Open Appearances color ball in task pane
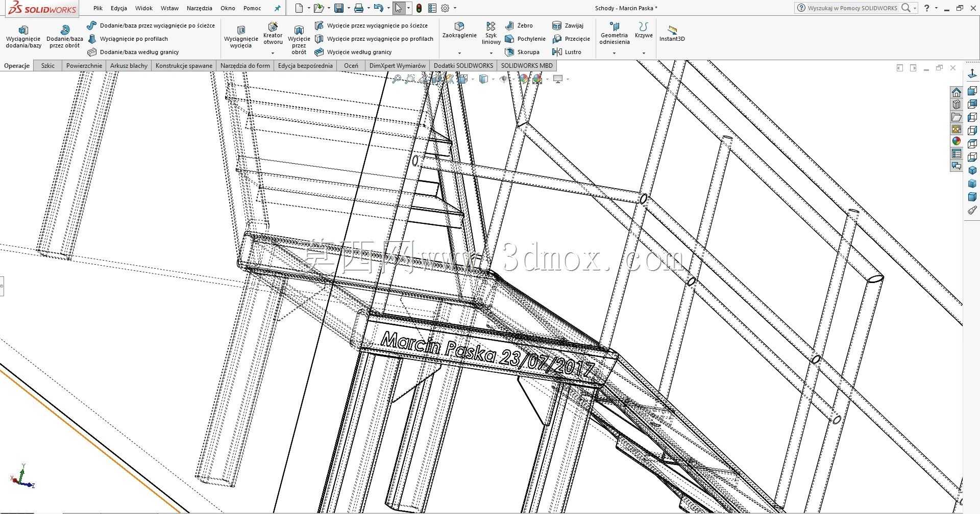This screenshot has width=980, height=514. (x=957, y=141)
